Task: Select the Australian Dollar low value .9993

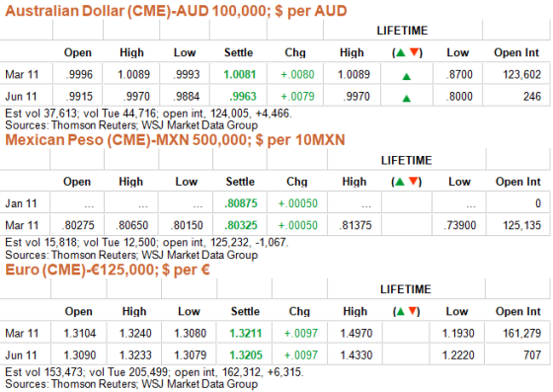Action: click(x=187, y=75)
